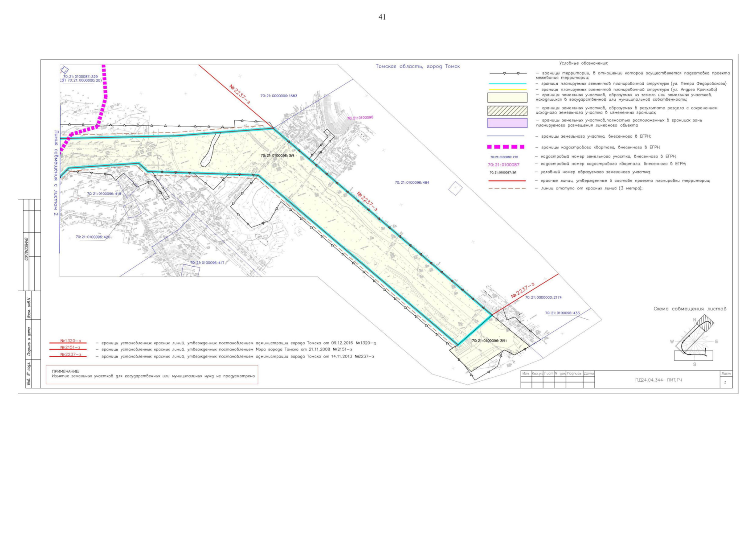Click the 'Схема совмещения листов' caption
756x535 pixels.
click(x=690, y=309)
